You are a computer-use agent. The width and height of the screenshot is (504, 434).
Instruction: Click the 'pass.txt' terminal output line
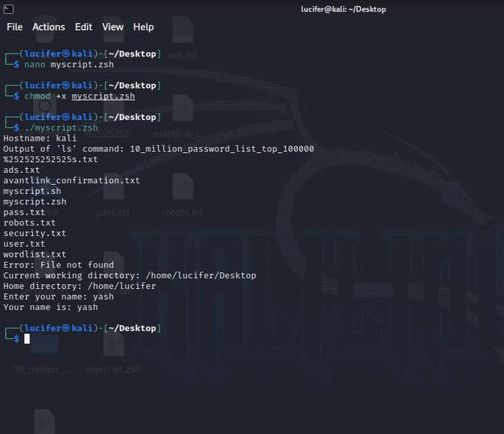click(x=24, y=212)
